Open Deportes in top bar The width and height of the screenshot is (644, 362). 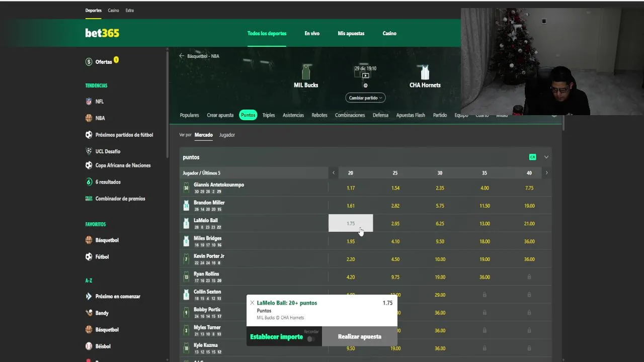[93, 10]
